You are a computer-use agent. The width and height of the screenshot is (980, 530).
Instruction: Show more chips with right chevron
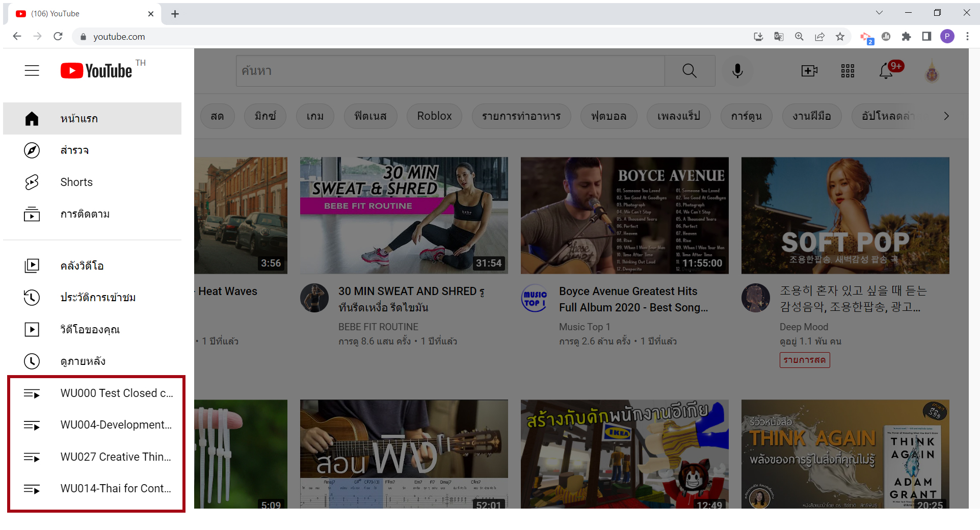tap(946, 116)
